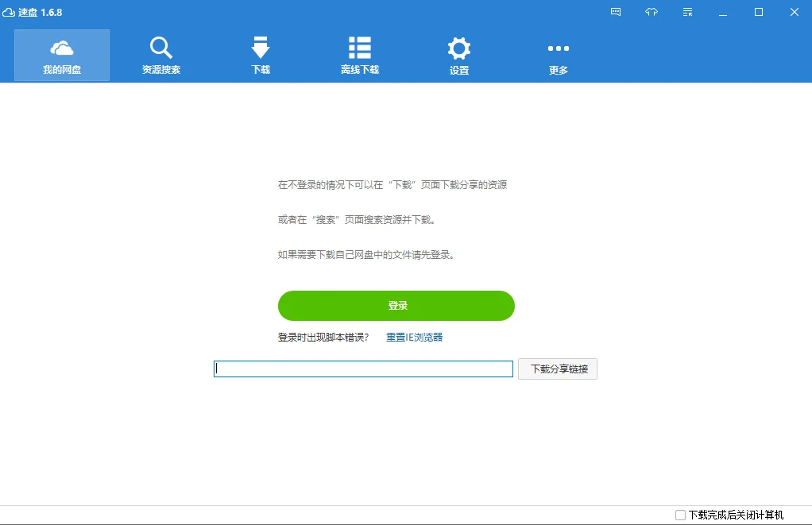Screen dimensions: 812x525
Task: Click the 速盘 cloud logo icon
Action: [9, 12]
